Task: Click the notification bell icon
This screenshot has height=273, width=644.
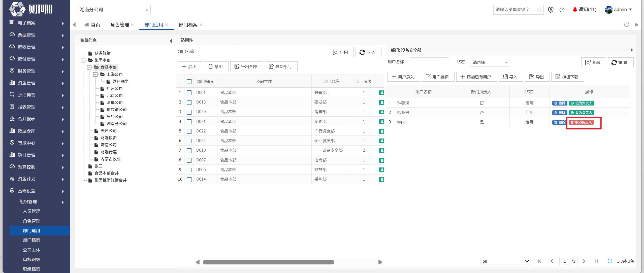Action: pos(575,10)
